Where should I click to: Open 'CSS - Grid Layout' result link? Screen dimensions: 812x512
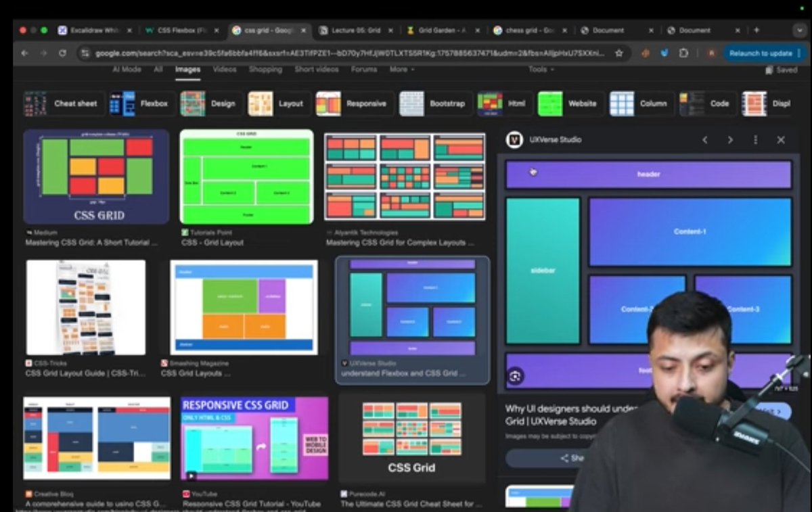pos(212,242)
